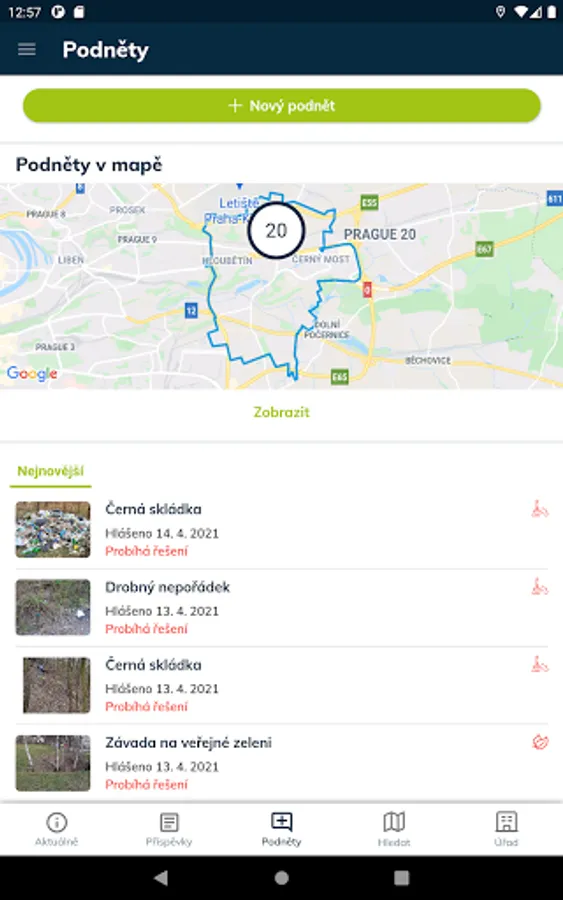Image resolution: width=563 pixels, height=900 pixels.
Task: Open Černá skládka reported 13. 4. 2021
Action: 281,685
